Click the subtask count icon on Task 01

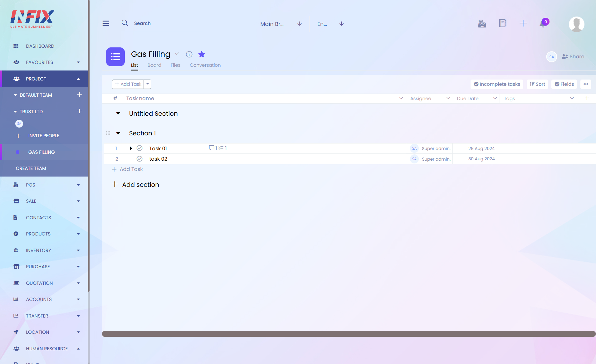point(221,148)
